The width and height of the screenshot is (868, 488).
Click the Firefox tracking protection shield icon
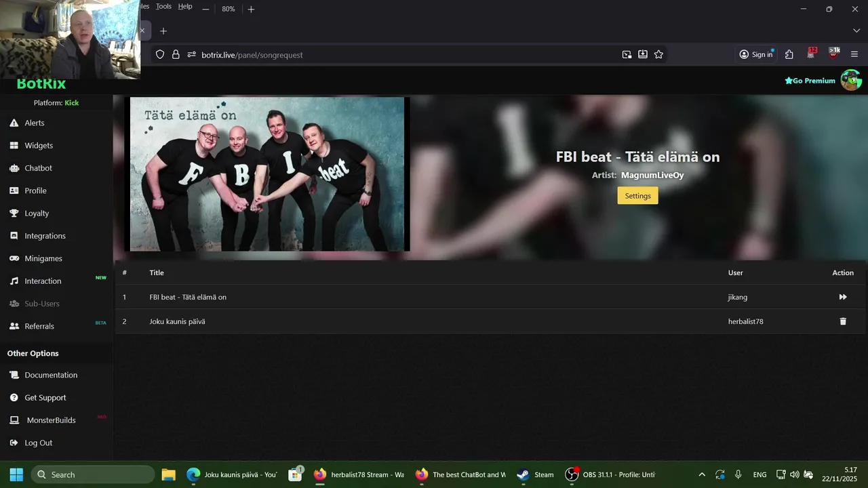click(160, 54)
